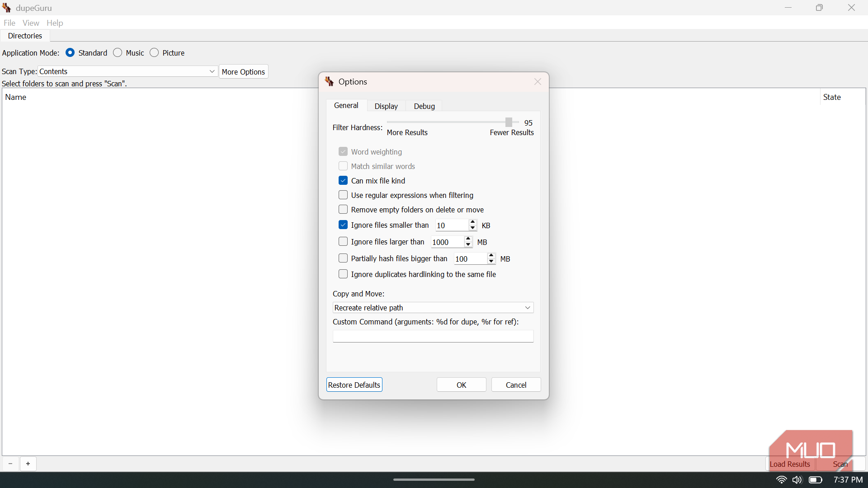Click the Restore Defaults button
This screenshot has height=488, width=868.
pos(354,385)
